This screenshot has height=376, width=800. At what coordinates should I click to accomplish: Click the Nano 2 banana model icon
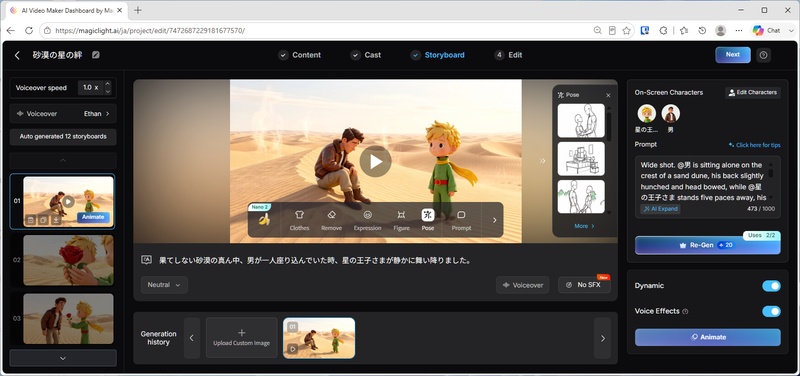point(264,220)
